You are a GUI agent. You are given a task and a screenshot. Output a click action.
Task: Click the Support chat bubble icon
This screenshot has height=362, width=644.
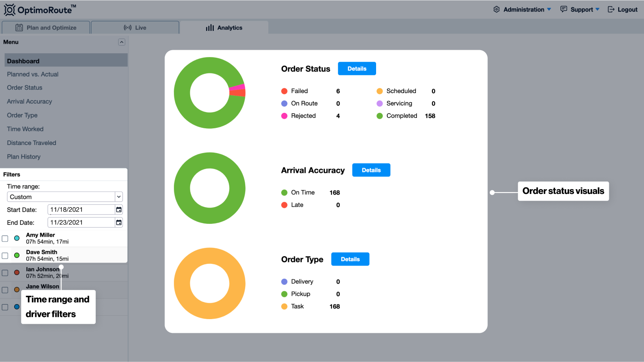[564, 9]
